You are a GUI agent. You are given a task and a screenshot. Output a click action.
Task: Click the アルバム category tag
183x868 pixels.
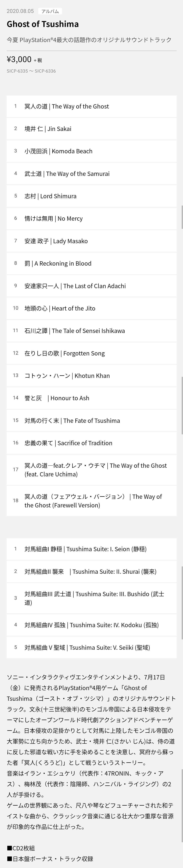[x=50, y=11]
